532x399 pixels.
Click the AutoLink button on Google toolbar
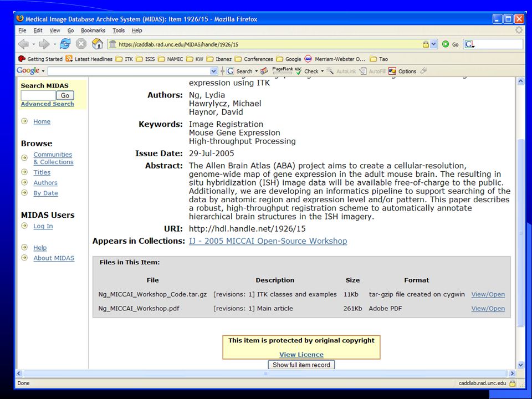(341, 71)
